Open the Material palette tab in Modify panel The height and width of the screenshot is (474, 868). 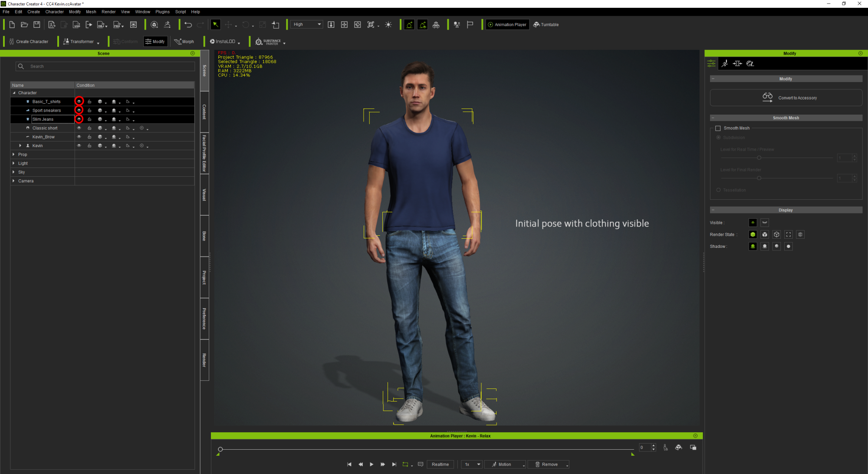pyautogui.click(x=750, y=63)
